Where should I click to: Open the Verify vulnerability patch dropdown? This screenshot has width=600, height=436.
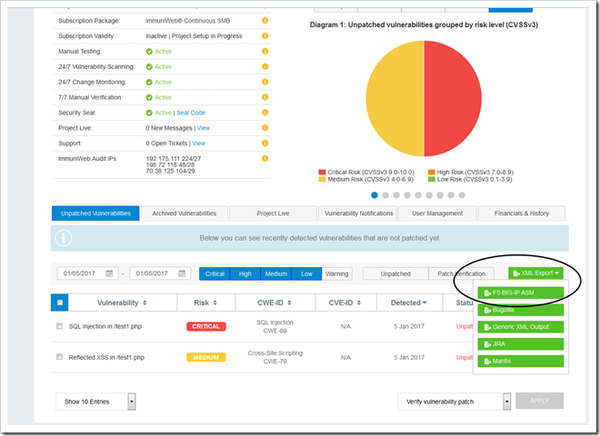pyautogui.click(x=507, y=401)
